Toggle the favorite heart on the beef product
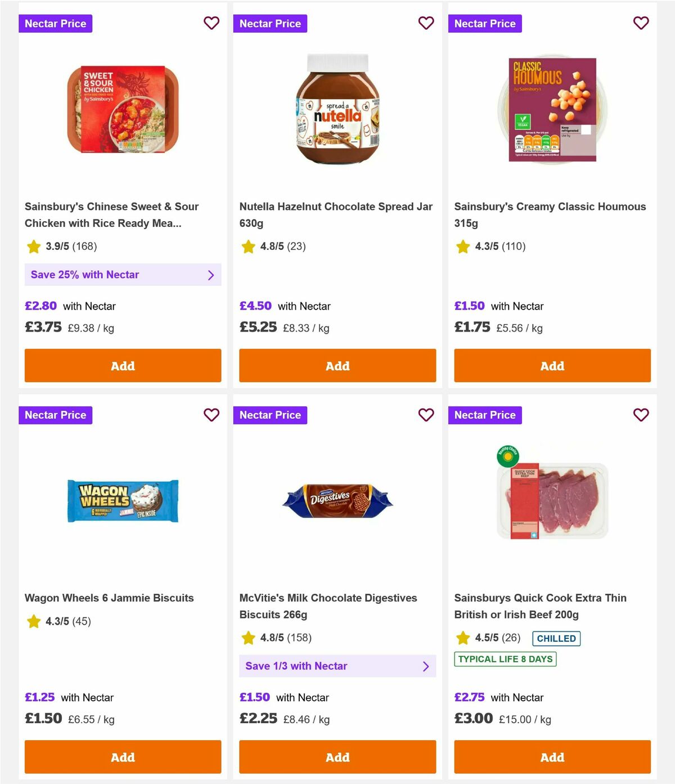Image resolution: width=675 pixels, height=784 pixels. click(641, 415)
